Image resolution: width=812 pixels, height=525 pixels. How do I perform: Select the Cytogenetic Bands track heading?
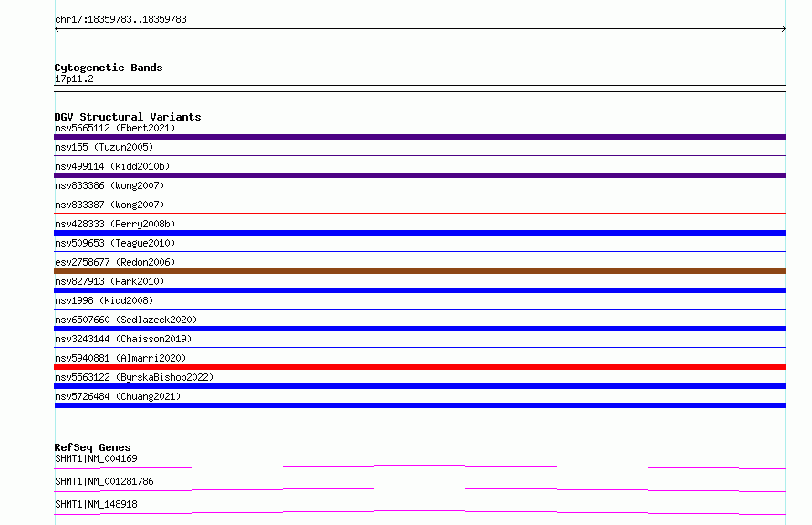click(x=109, y=68)
